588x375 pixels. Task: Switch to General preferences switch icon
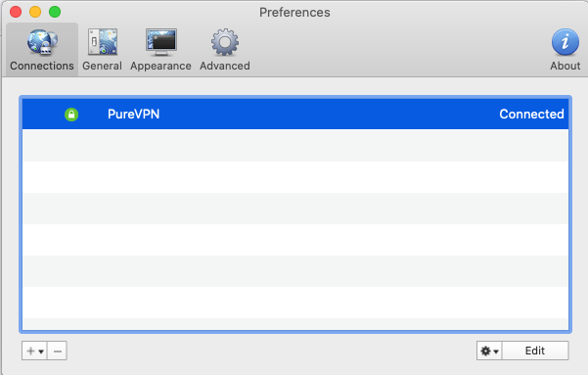click(x=103, y=42)
